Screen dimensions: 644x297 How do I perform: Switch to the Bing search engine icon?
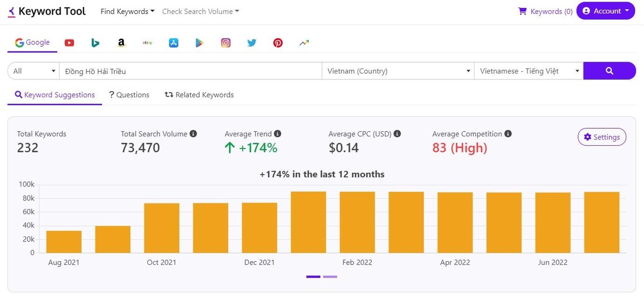(x=95, y=43)
